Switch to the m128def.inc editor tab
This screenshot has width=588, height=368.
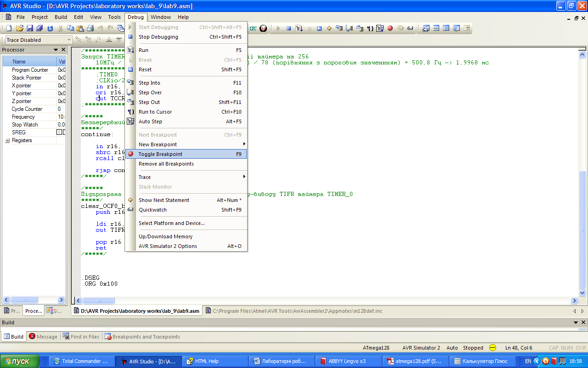[294, 311]
